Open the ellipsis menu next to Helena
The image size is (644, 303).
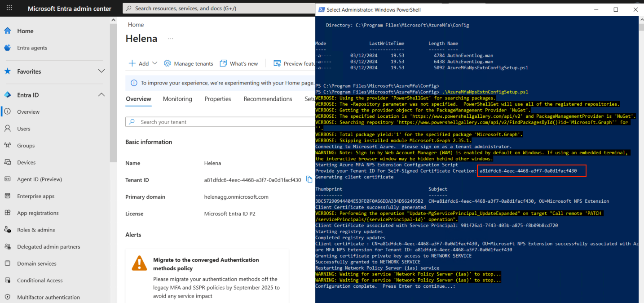171,39
